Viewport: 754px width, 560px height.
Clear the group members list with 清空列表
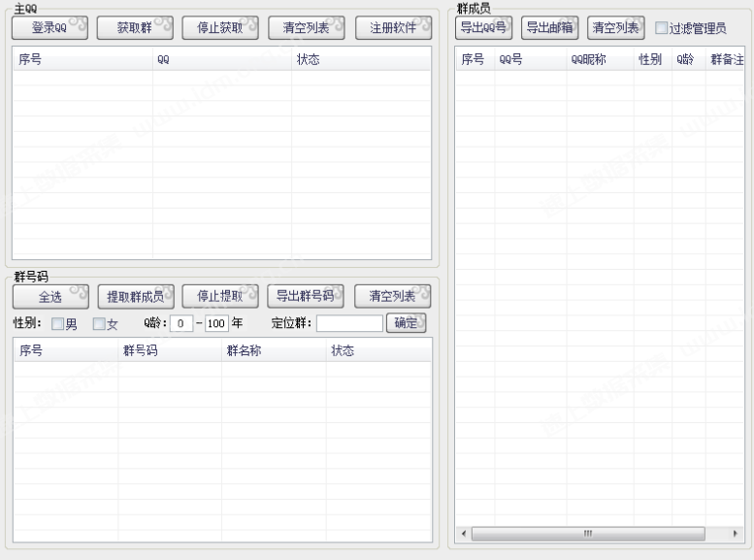[616, 27]
